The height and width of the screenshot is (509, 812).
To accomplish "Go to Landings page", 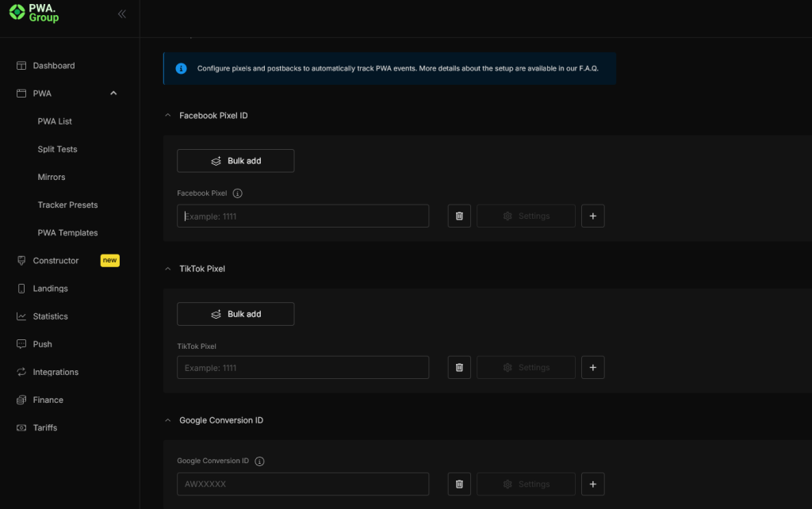I will [50, 289].
